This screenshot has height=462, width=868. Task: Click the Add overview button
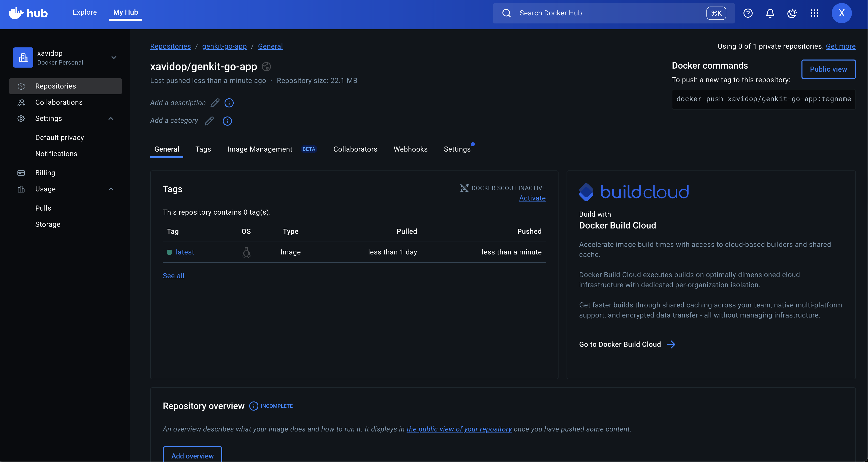point(192,455)
